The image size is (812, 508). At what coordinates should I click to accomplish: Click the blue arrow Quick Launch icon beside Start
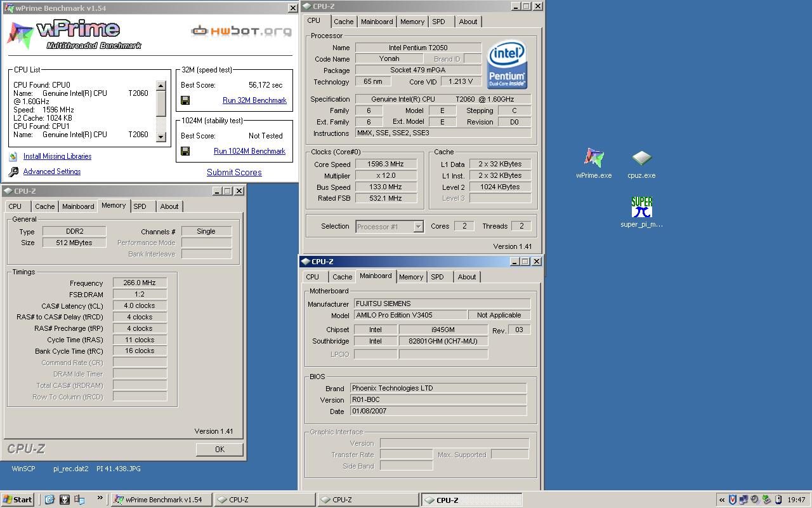point(49,500)
